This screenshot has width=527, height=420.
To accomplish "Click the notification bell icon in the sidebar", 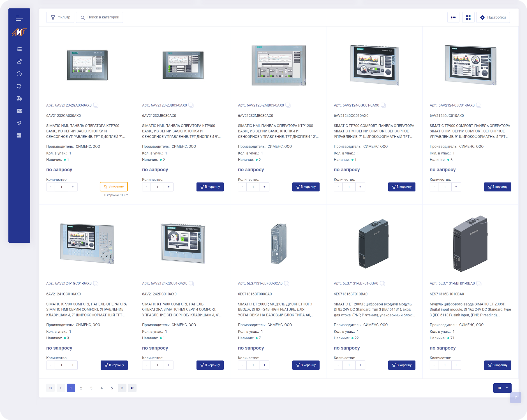I will (x=19, y=86).
